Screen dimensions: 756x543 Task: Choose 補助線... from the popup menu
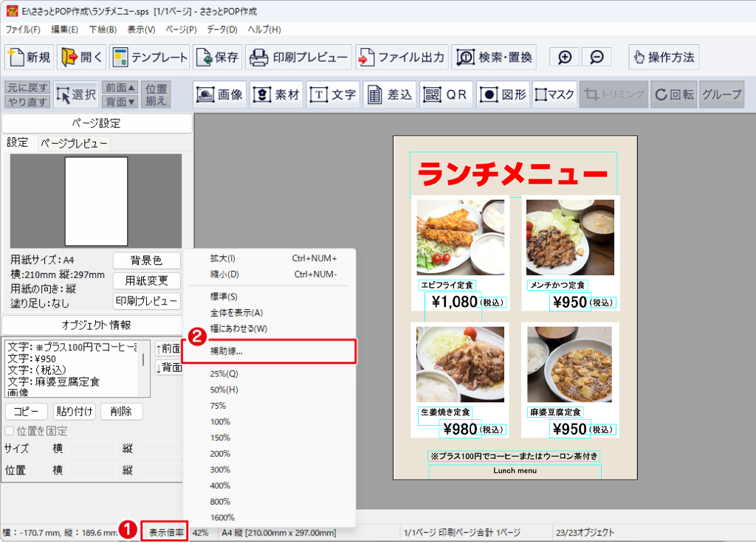point(227,351)
